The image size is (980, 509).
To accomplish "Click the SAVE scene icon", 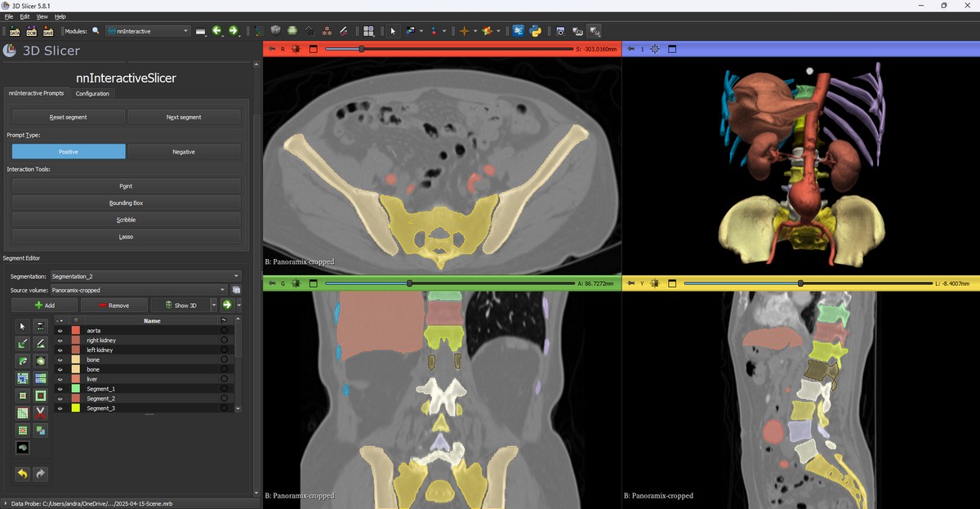I will click(48, 31).
